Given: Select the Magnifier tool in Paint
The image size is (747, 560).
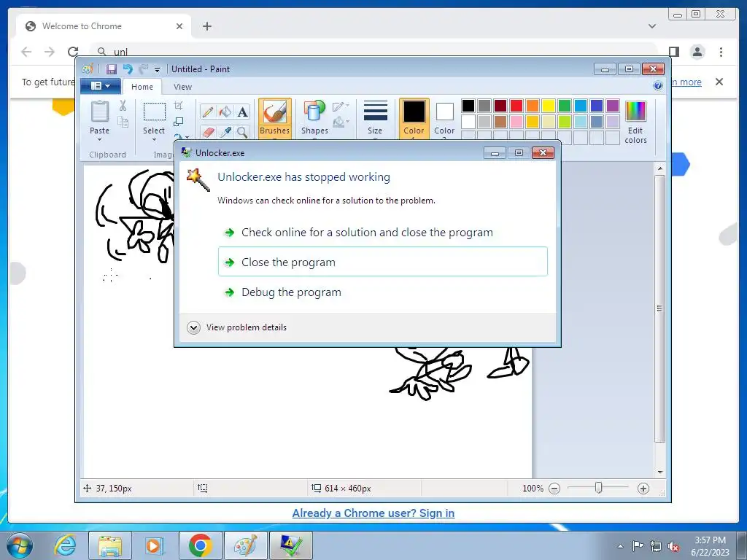Looking at the screenshot, I should pyautogui.click(x=242, y=131).
